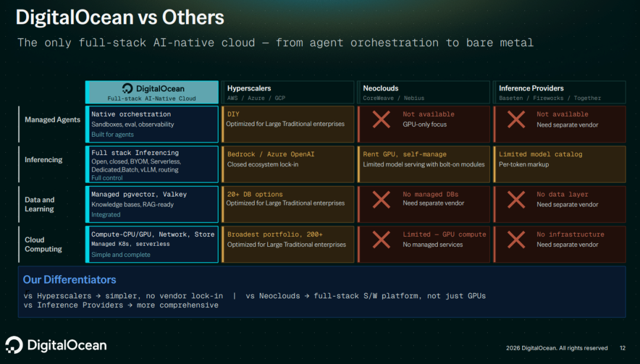Click red X in Neoclouds Managed Agents cell
The height and width of the screenshot is (364, 640).
[381, 120]
